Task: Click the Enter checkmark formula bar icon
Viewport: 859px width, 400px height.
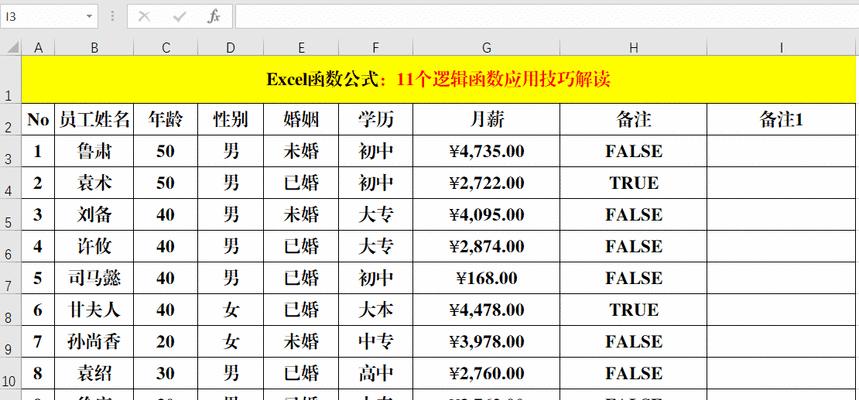Action: tap(179, 17)
